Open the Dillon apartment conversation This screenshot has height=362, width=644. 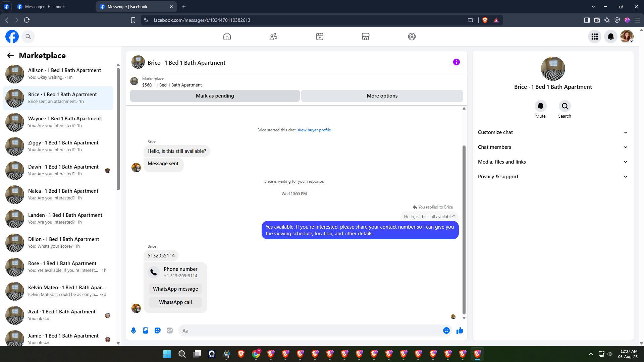58,243
